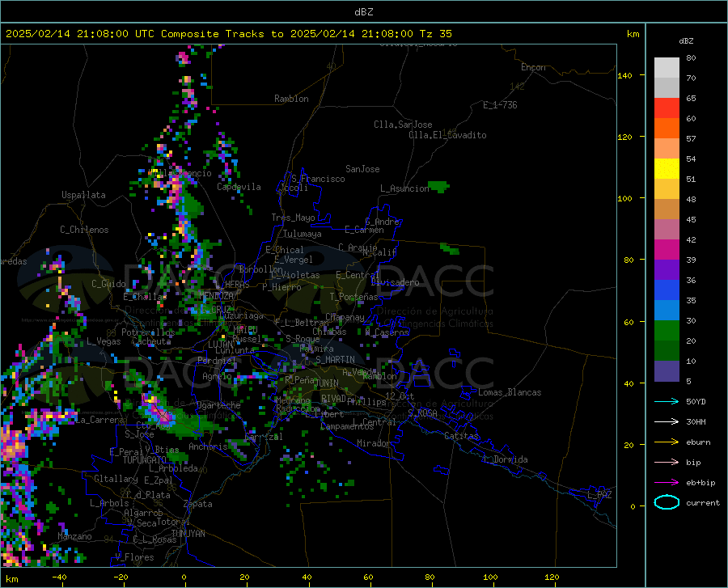Click the 'Clla.SanJose' map label
Image resolution: width=728 pixels, height=588 pixels.
pyautogui.click(x=403, y=125)
